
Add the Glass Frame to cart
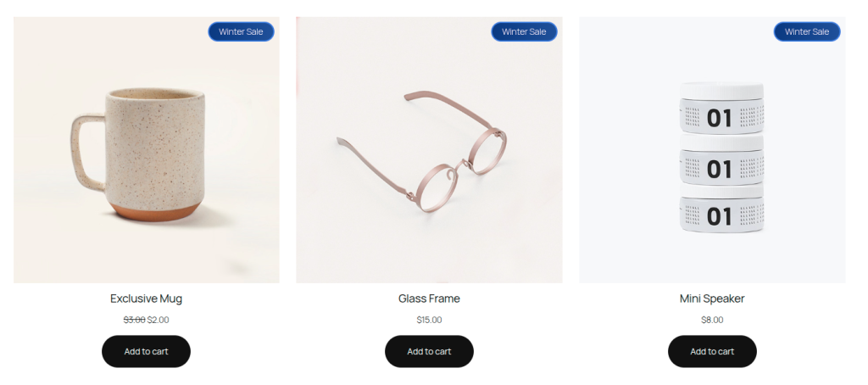pyautogui.click(x=429, y=351)
